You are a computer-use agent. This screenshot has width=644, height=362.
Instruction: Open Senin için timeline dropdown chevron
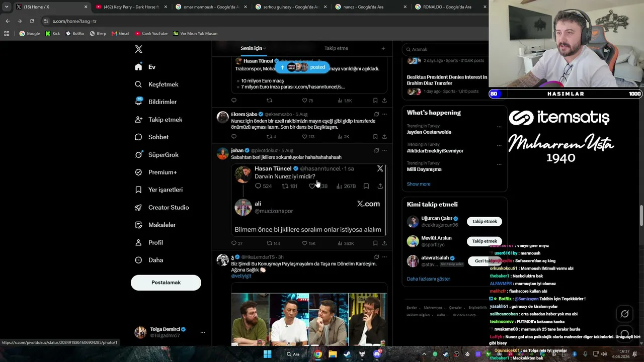pyautogui.click(x=265, y=48)
